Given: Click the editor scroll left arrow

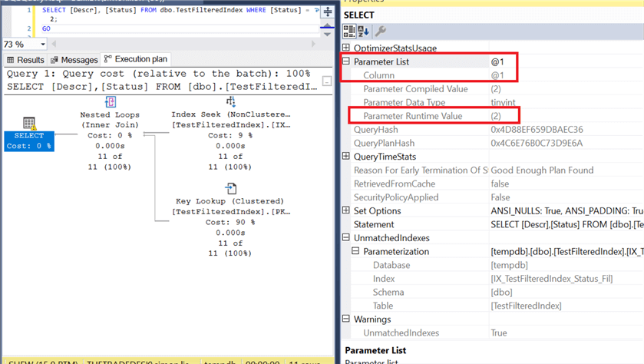Looking at the screenshot, I should click(x=54, y=44).
